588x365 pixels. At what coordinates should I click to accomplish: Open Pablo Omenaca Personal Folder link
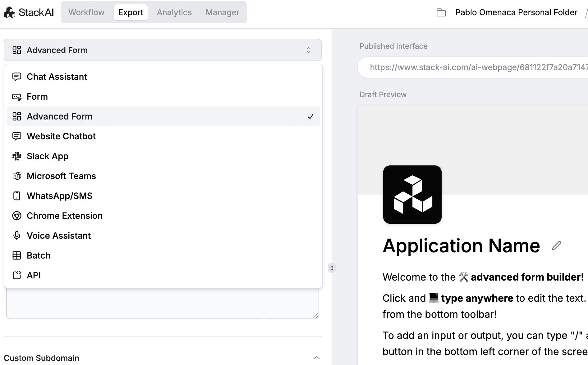click(x=516, y=12)
